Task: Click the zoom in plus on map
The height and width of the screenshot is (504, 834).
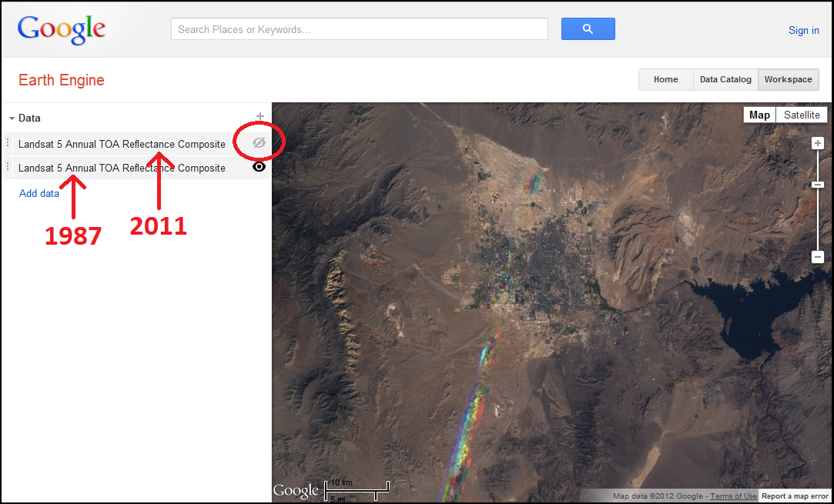Action: [x=818, y=143]
